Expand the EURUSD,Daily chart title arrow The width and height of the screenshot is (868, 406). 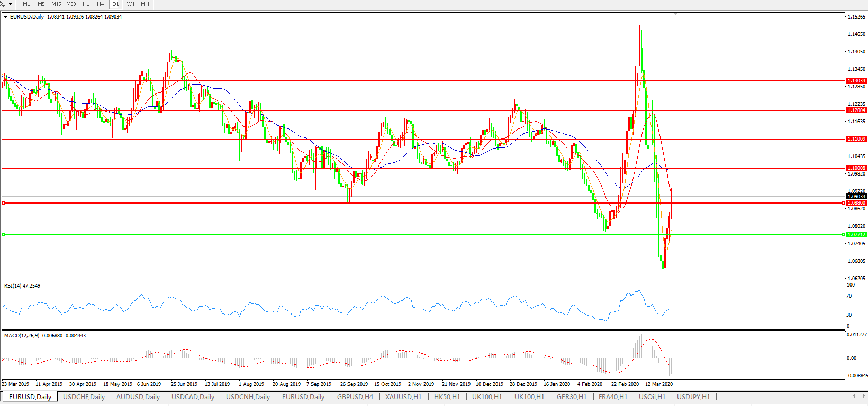click(6, 17)
